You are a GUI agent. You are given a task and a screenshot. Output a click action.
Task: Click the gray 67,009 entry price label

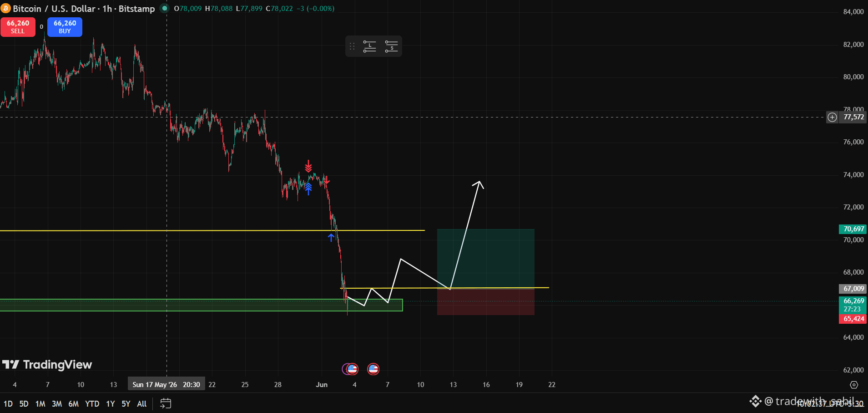pos(853,289)
